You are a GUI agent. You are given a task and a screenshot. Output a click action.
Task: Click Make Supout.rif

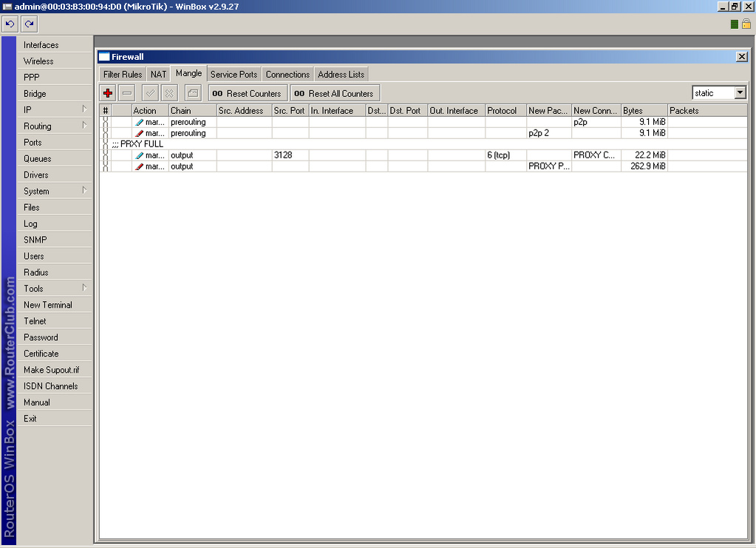tap(55, 370)
